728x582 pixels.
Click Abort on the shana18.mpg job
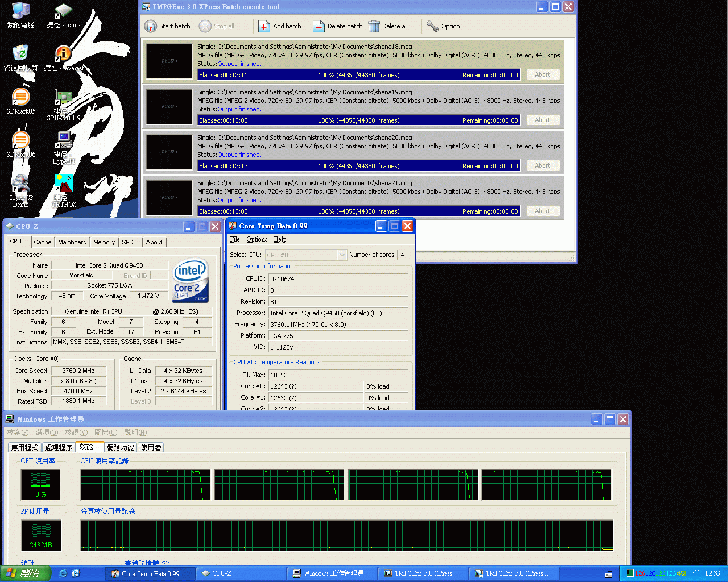pos(543,74)
